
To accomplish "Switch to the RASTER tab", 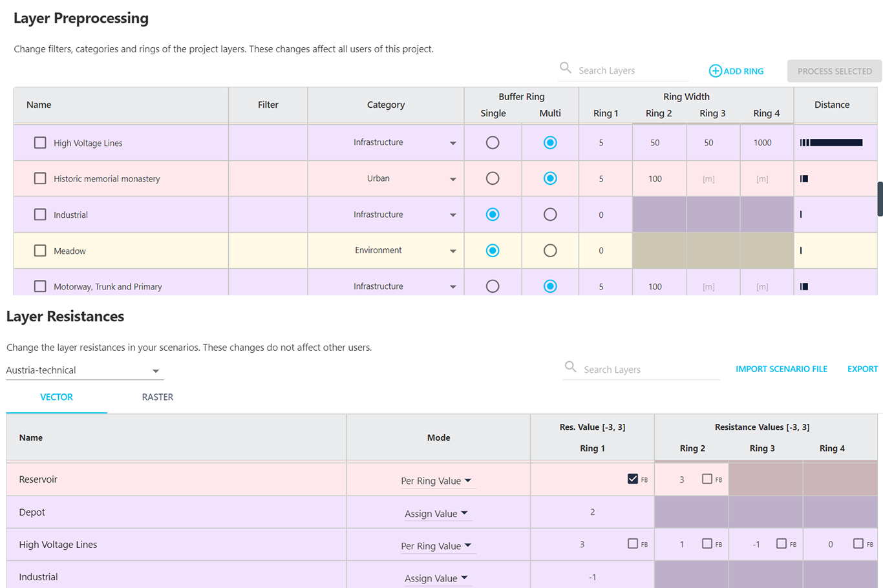I will tap(157, 397).
